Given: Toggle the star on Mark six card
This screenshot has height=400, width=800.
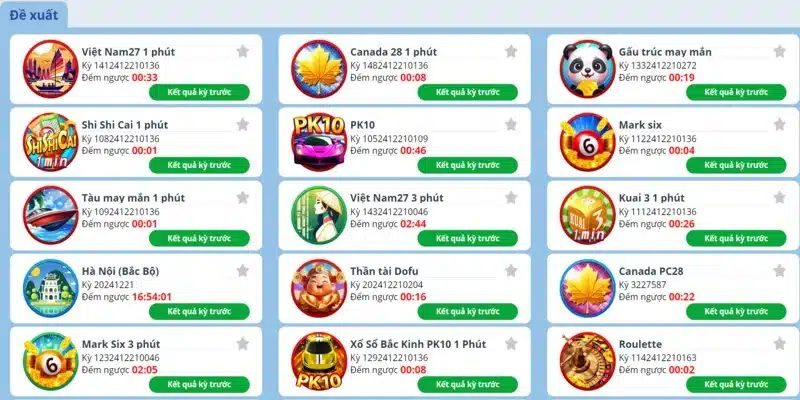Looking at the screenshot, I should tap(780, 124).
